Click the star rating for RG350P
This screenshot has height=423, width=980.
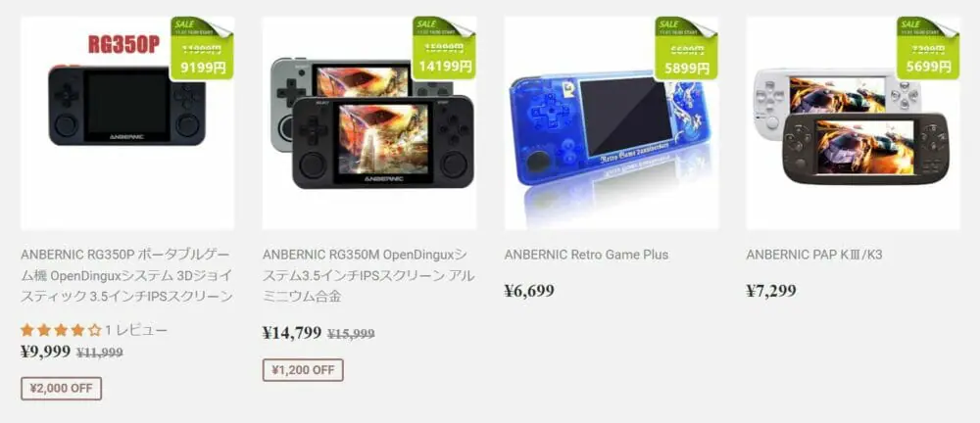[x=61, y=330]
